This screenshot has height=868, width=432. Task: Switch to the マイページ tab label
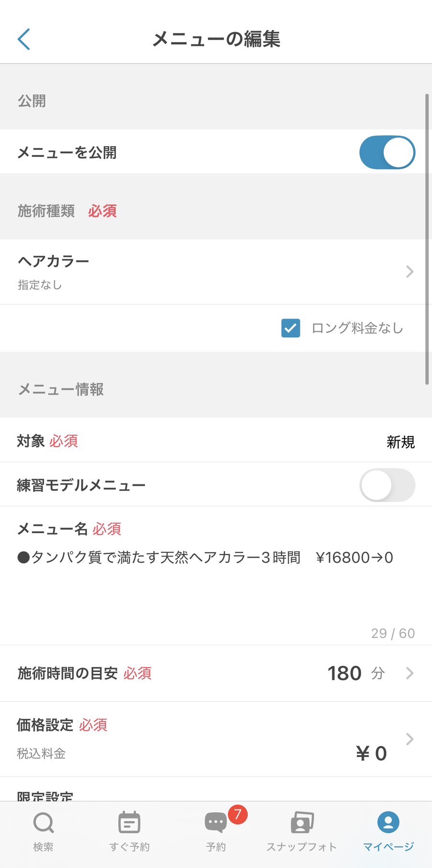click(x=388, y=847)
